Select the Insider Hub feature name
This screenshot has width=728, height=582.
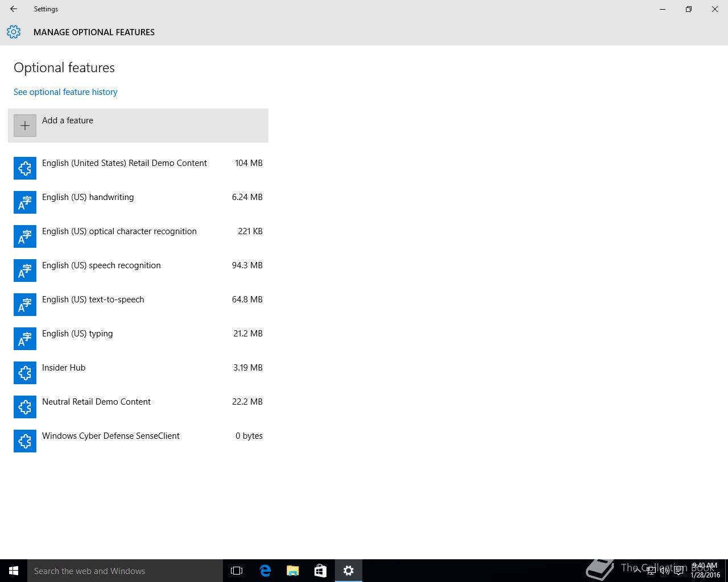click(64, 368)
